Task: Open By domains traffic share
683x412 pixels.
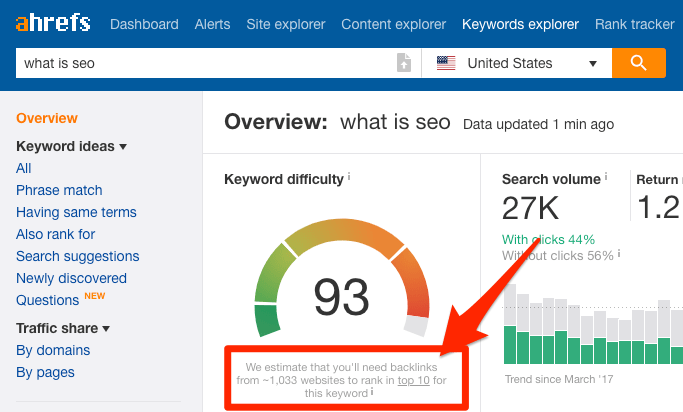Action: click(53, 350)
